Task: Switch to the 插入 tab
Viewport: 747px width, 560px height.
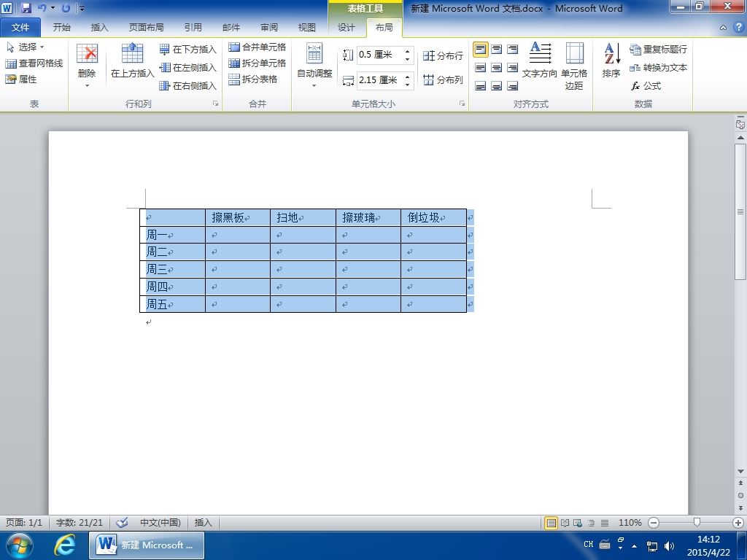Action: point(99,28)
